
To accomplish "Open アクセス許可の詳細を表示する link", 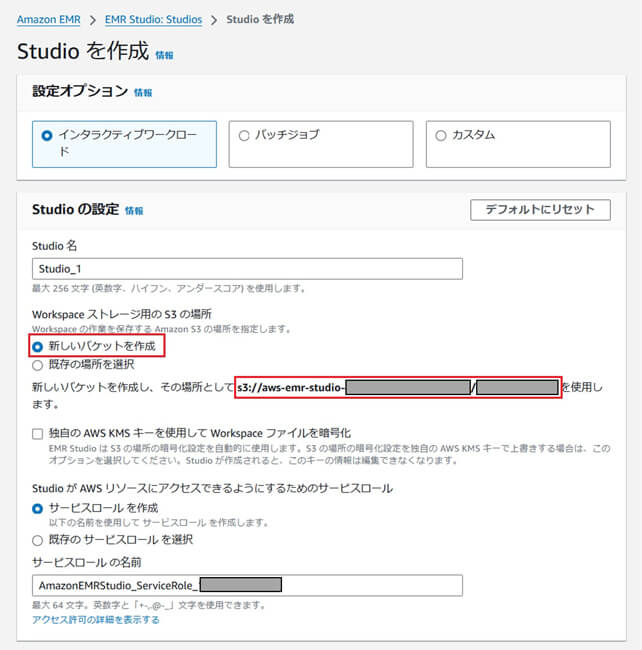I will pos(96,620).
